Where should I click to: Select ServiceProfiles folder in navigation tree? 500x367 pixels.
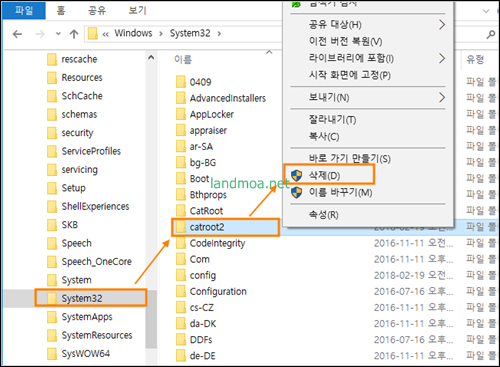coord(91,151)
